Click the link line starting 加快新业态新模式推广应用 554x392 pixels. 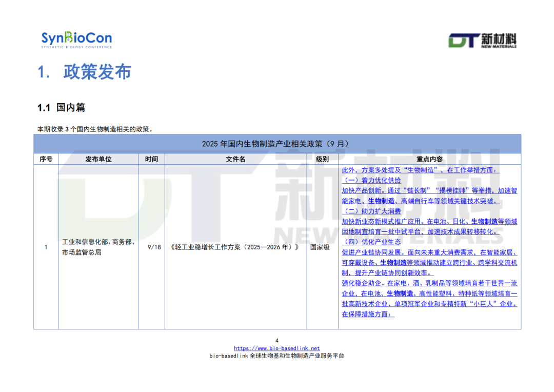click(429, 221)
